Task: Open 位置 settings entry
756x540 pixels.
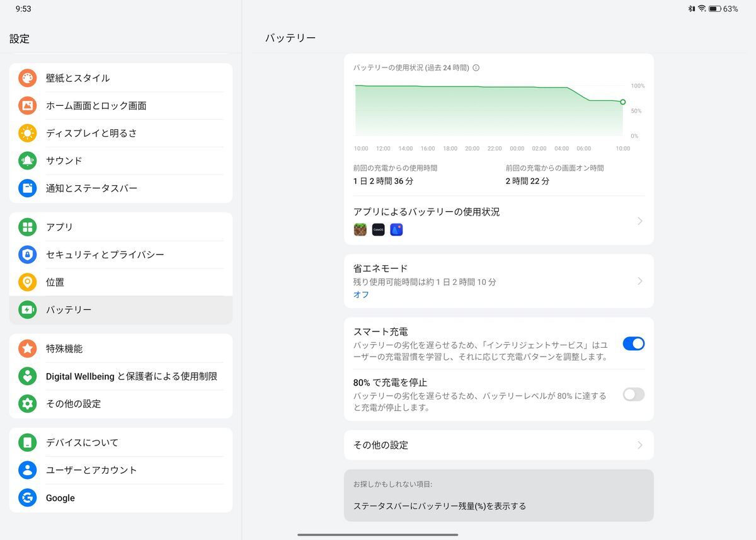Action: coord(121,282)
